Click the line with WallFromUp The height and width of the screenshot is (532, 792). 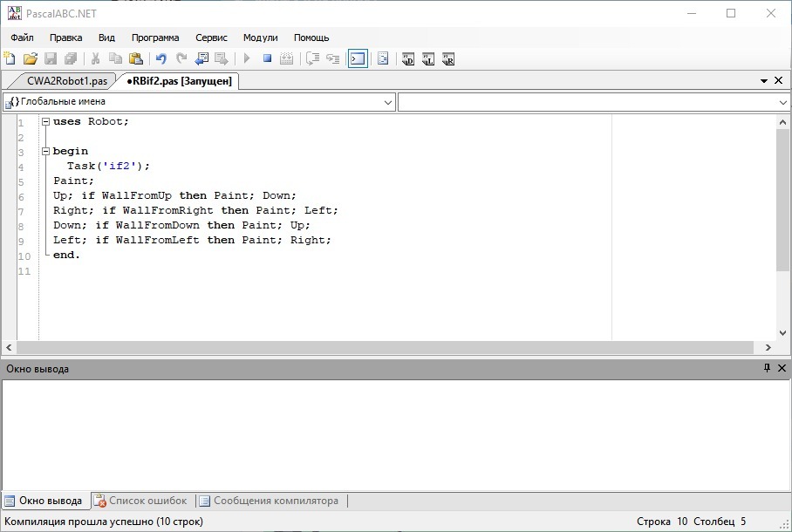click(174, 195)
